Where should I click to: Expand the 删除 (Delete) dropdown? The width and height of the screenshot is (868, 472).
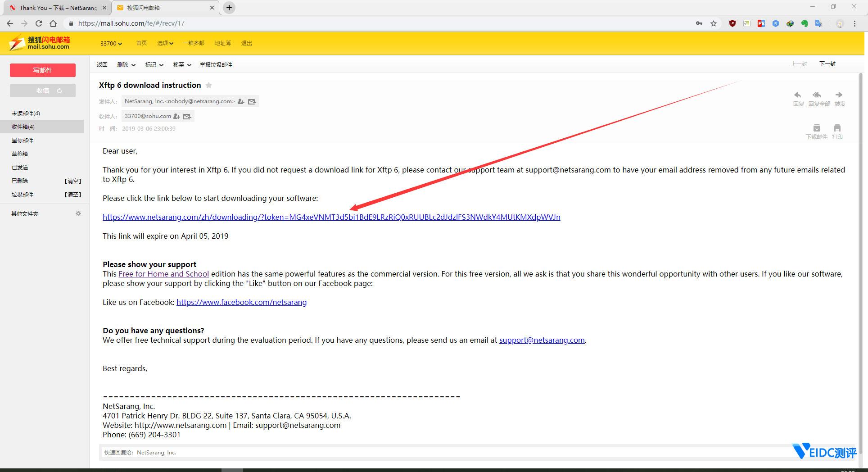coord(126,65)
